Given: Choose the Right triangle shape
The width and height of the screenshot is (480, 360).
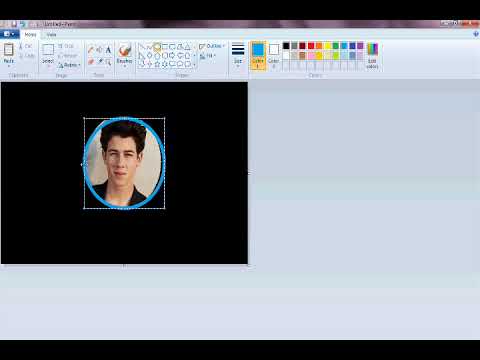Looking at the screenshot, I should pos(141,56).
